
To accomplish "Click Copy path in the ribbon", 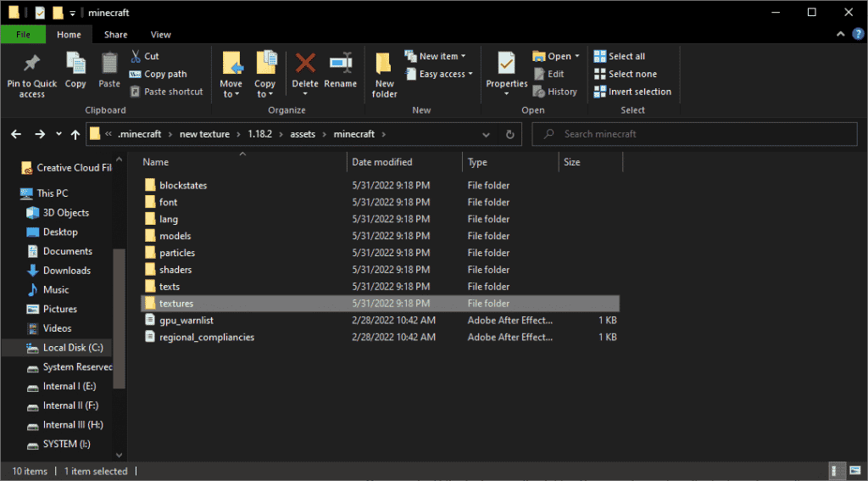I will (159, 74).
